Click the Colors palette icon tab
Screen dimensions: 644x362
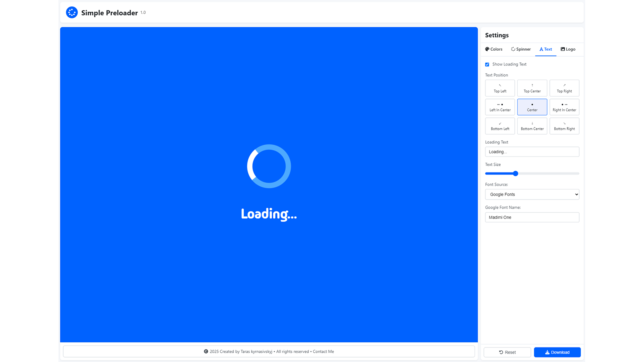[487, 49]
